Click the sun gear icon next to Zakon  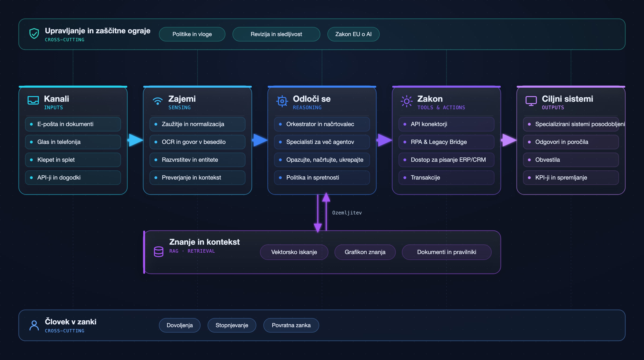pos(406,101)
